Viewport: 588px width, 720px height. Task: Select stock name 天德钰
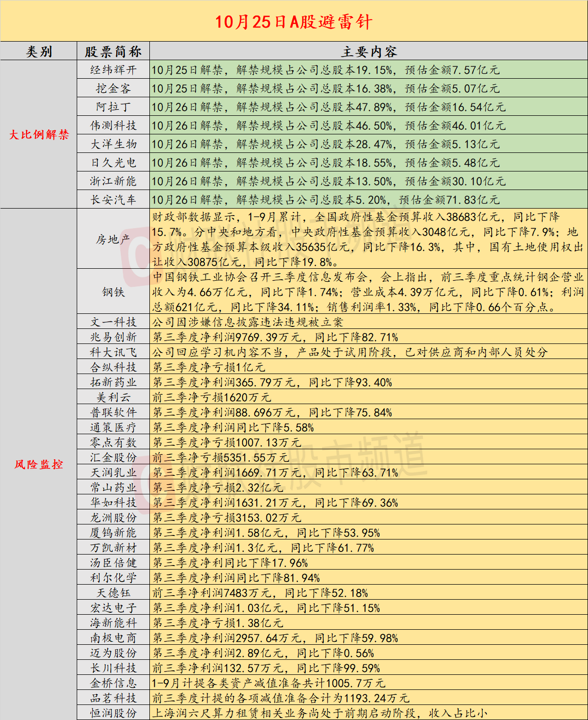click(x=113, y=593)
